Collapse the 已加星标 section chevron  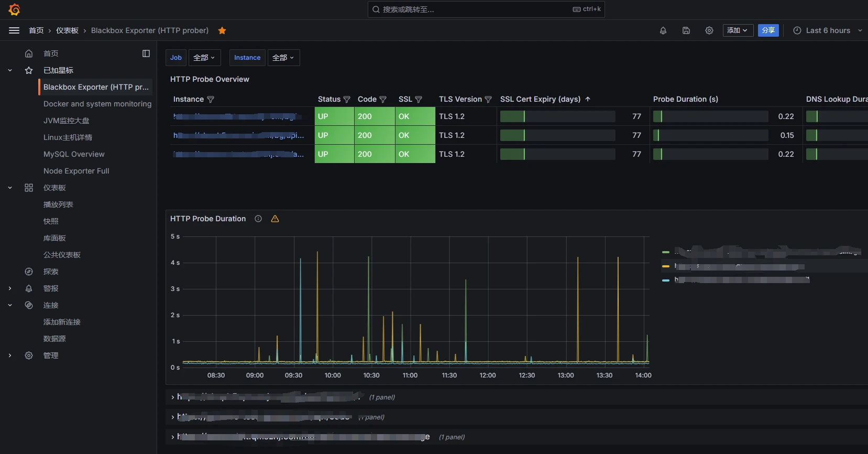pos(10,70)
